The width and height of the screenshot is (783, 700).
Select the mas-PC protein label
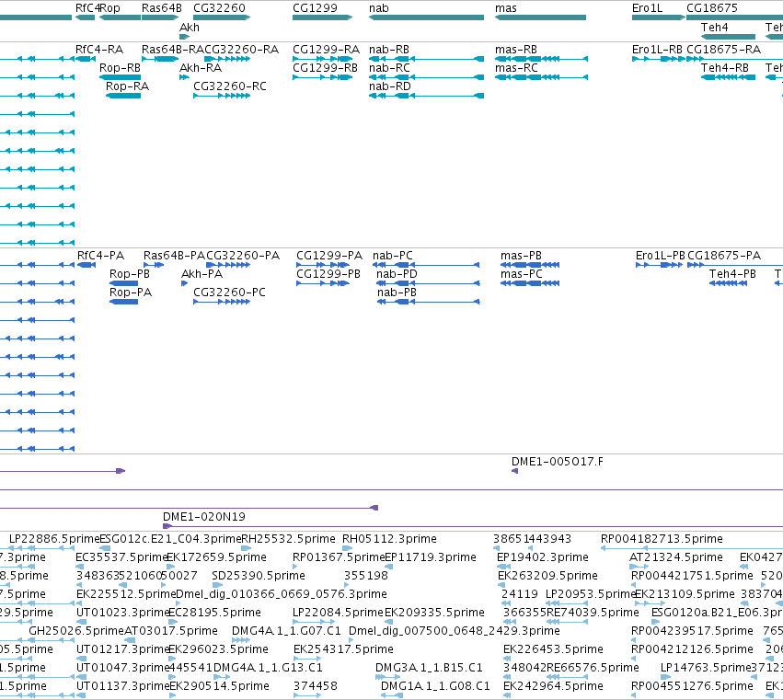coord(522,274)
